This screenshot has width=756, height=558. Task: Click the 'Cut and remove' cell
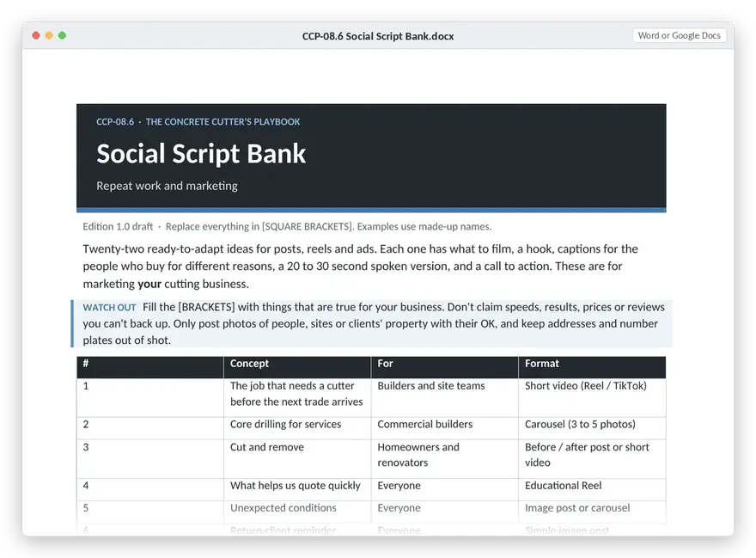click(297, 459)
